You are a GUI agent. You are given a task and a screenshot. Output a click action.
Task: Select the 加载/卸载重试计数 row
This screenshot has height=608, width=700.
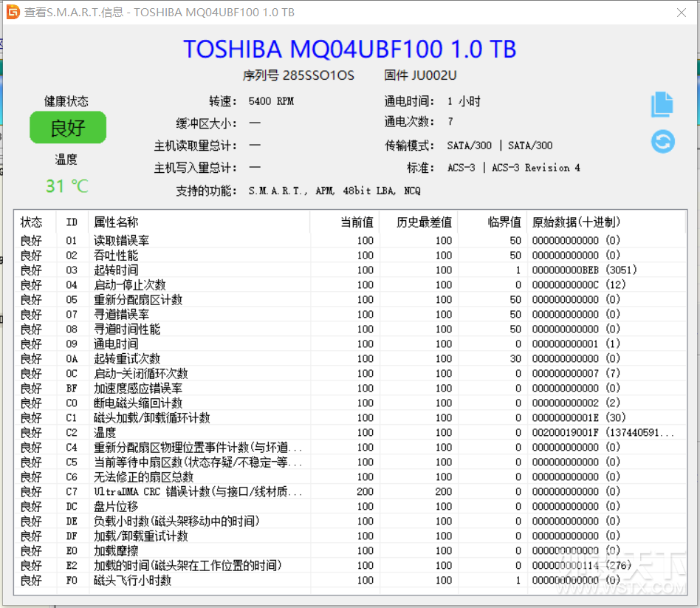[x=351, y=536]
